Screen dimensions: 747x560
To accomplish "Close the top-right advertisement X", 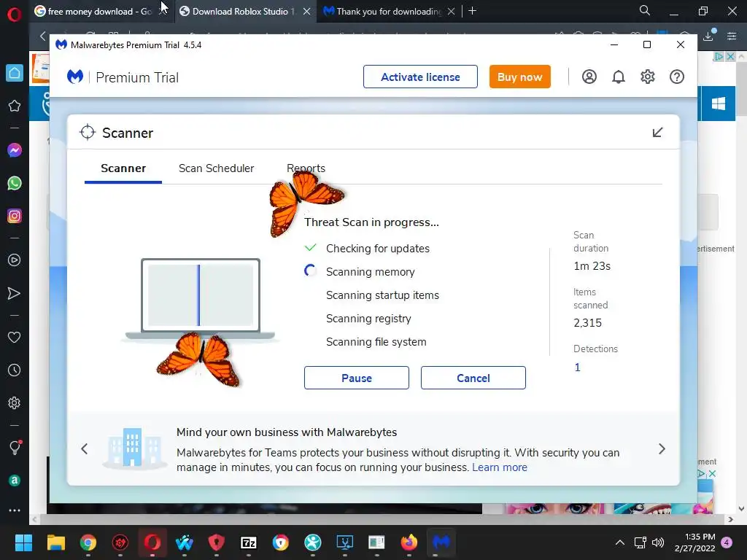I will point(729,57).
